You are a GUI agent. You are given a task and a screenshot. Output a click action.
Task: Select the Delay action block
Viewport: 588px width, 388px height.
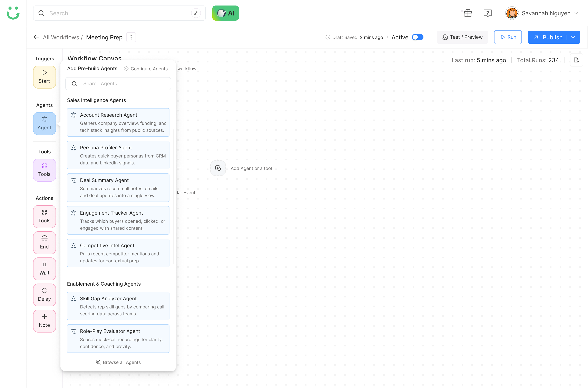coord(44,295)
